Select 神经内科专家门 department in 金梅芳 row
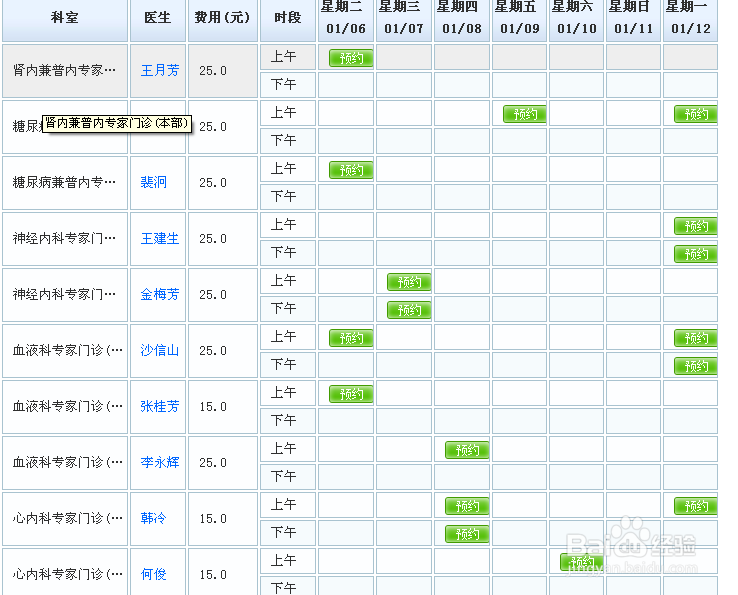The height and width of the screenshot is (595, 738). point(64,294)
